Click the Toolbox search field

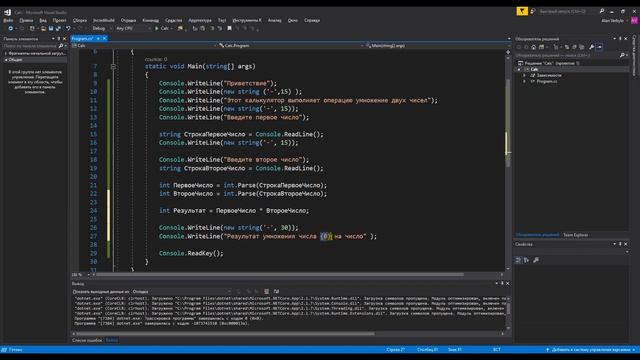(x=30, y=46)
